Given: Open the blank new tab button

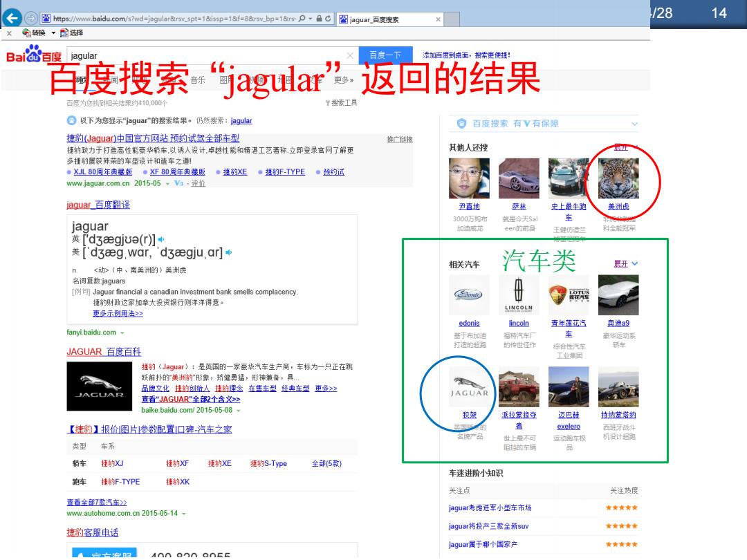Looking at the screenshot, I should click(452, 19).
